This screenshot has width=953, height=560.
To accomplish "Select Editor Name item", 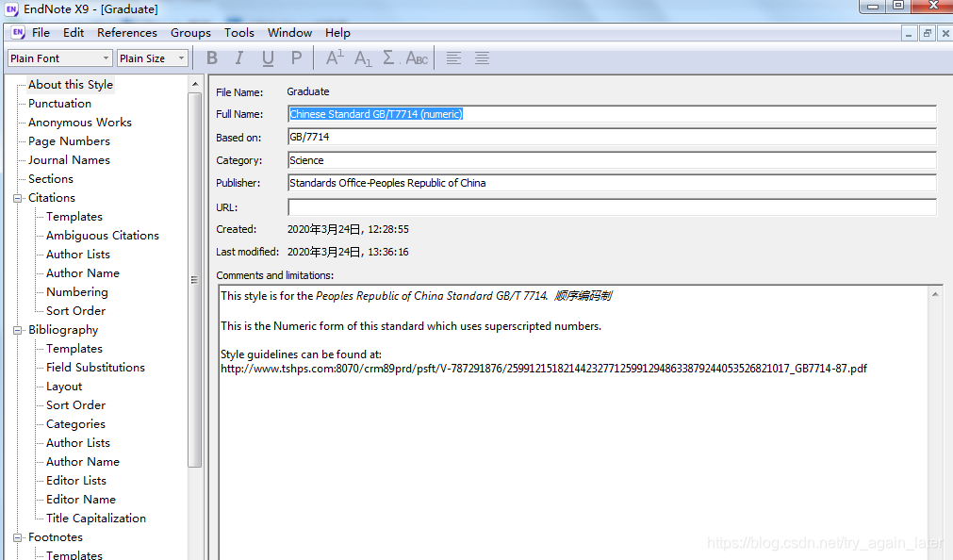I will 81,500.
